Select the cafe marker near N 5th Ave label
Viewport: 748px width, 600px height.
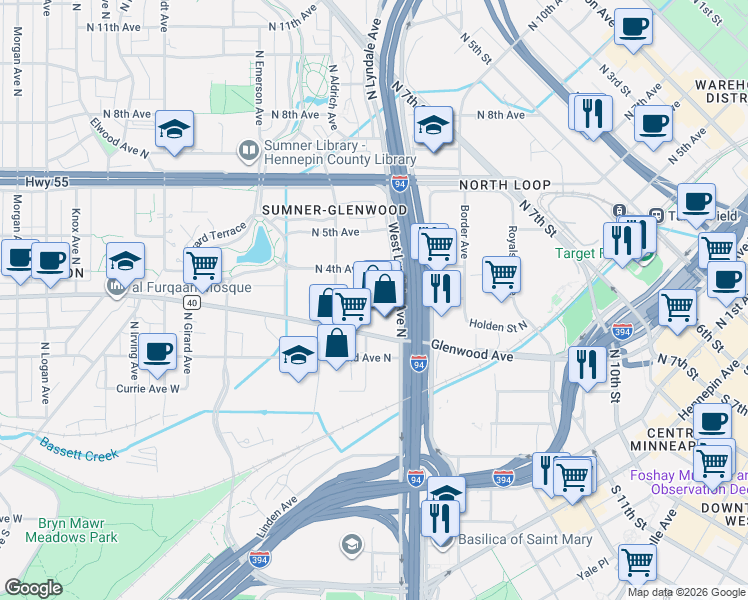653,123
